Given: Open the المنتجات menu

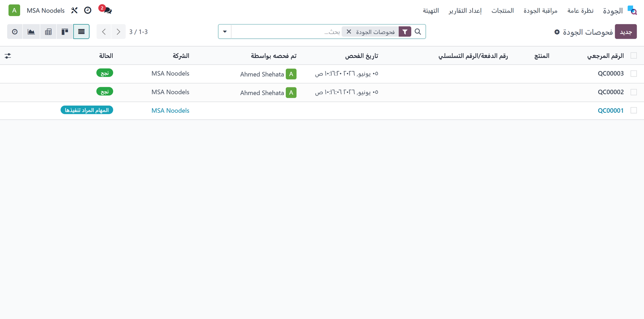Looking at the screenshot, I should click(503, 10).
